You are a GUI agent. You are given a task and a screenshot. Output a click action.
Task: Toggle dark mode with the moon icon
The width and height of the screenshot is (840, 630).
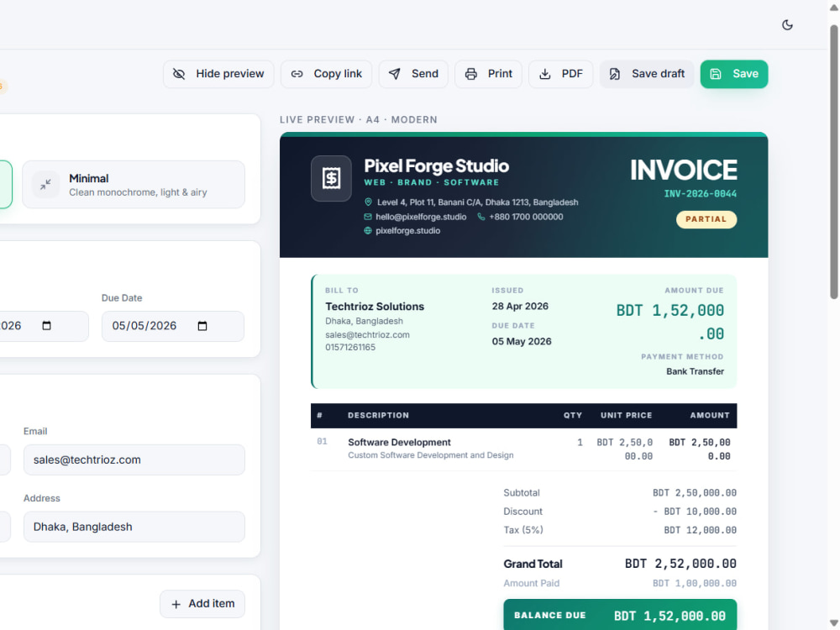[x=787, y=25]
